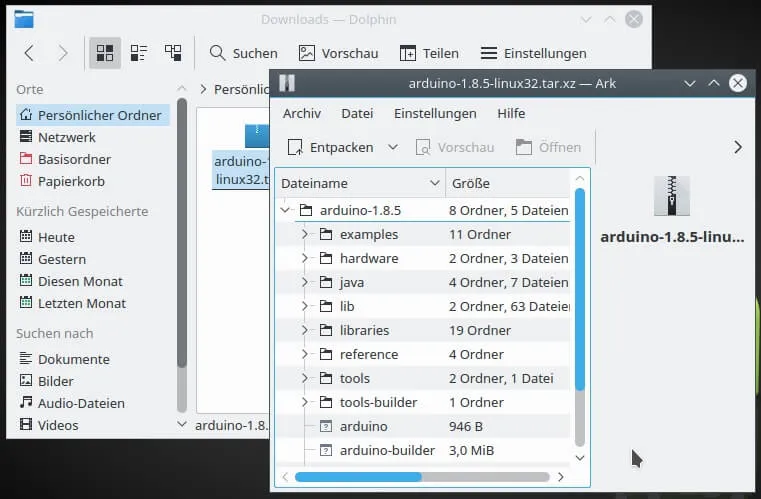Open the Archiv menu in Ark
The image size is (761, 499).
tap(301, 113)
